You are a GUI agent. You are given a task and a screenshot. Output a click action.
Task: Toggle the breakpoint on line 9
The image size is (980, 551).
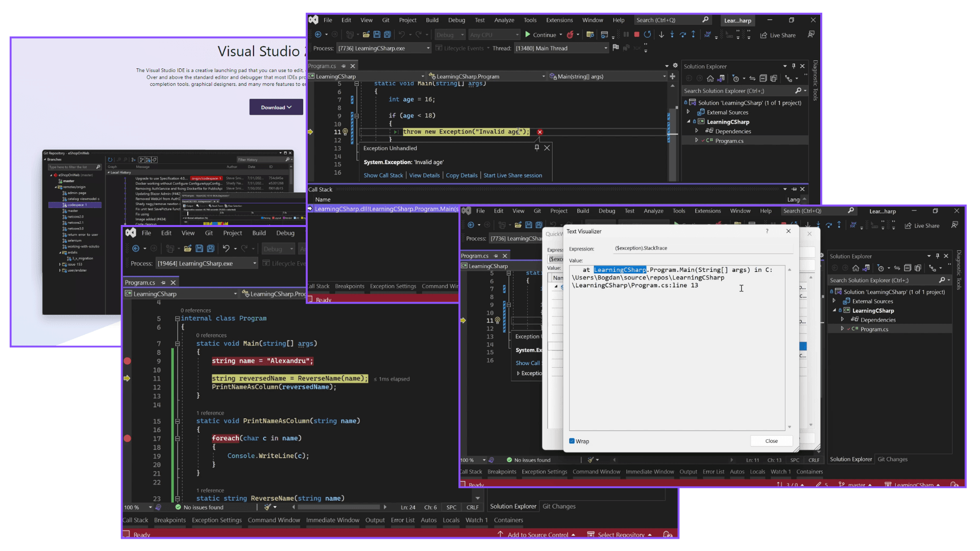point(127,361)
